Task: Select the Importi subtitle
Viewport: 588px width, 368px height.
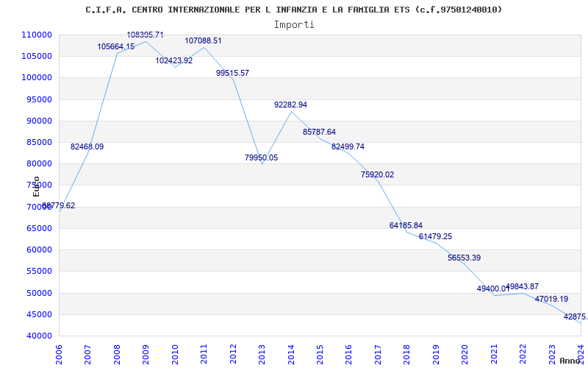Action: pos(294,25)
